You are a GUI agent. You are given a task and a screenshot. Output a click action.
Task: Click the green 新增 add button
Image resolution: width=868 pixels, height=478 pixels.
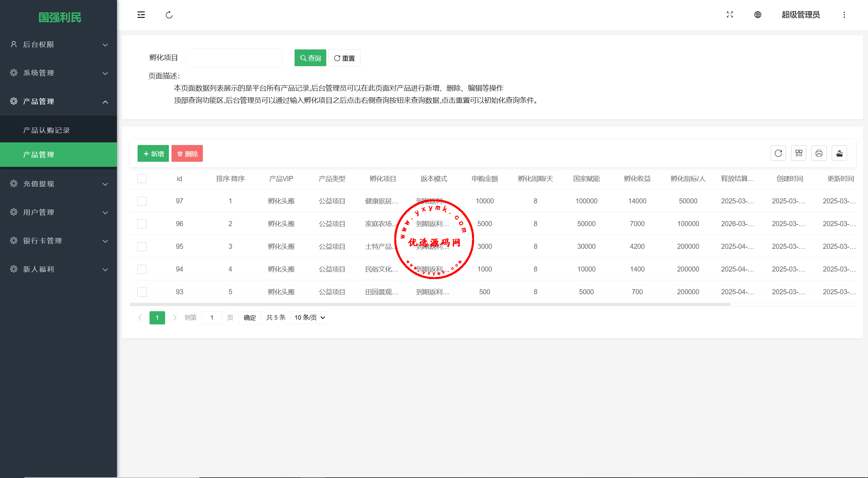[153, 154]
